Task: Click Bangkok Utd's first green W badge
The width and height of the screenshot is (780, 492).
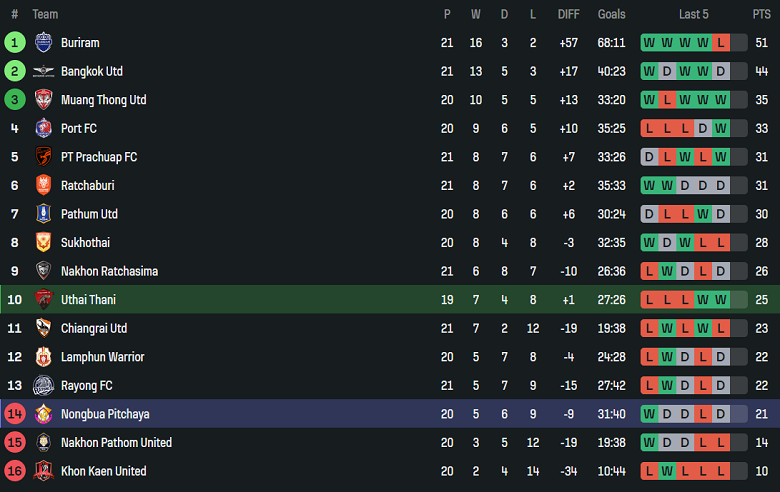Action: pos(649,72)
